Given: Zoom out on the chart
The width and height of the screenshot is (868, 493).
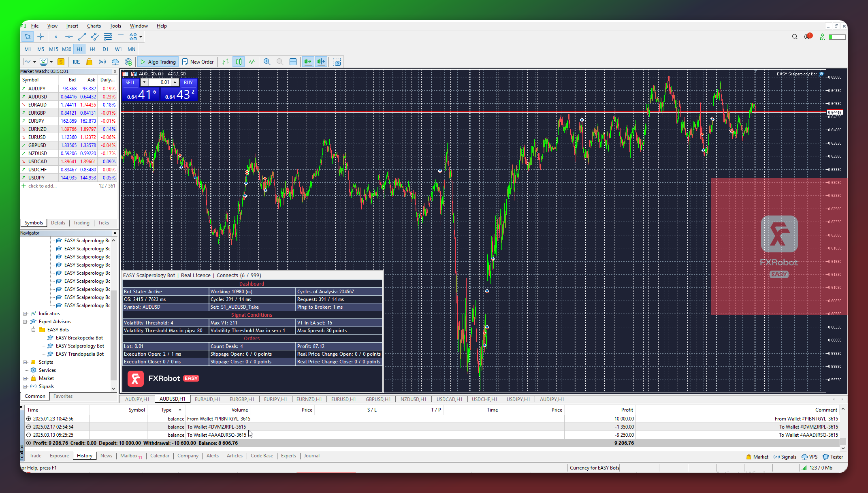Looking at the screenshot, I should (x=280, y=62).
